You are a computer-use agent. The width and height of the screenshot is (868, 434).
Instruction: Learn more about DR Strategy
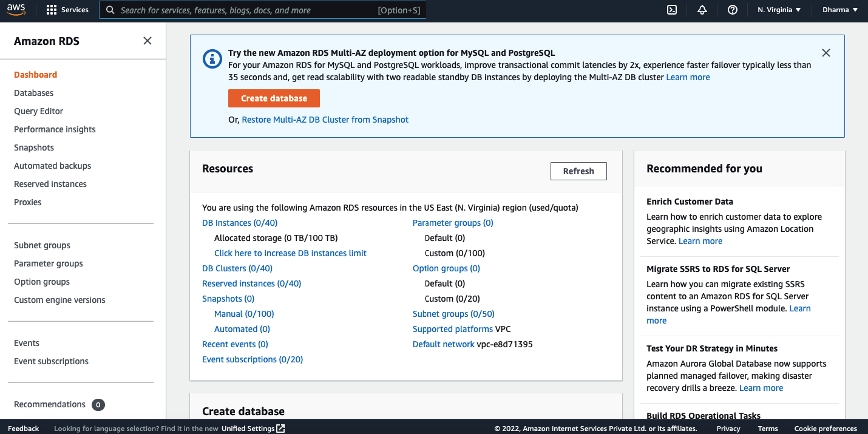click(x=761, y=388)
